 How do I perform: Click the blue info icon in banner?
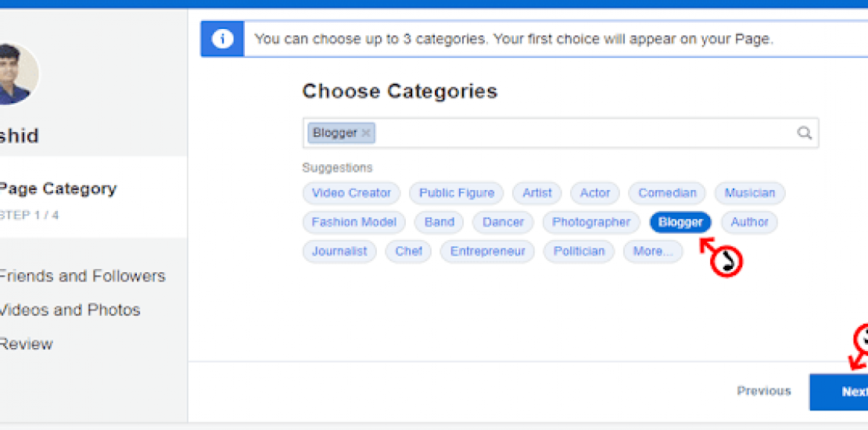click(x=222, y=39)
